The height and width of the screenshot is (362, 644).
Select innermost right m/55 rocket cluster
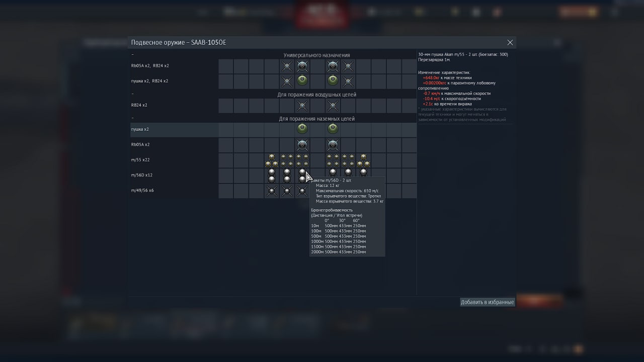pyautogui.click(x=333, y=160)
